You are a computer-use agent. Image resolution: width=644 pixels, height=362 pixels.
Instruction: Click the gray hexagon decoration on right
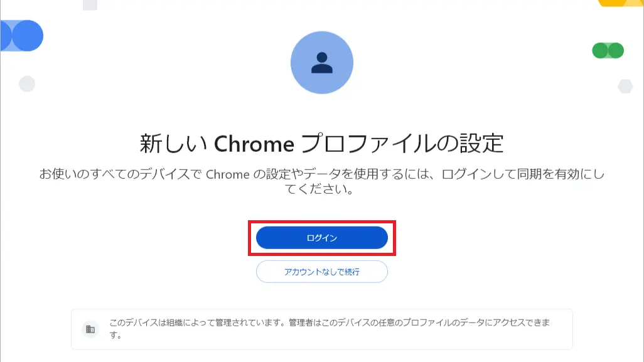tap(625, 86)
